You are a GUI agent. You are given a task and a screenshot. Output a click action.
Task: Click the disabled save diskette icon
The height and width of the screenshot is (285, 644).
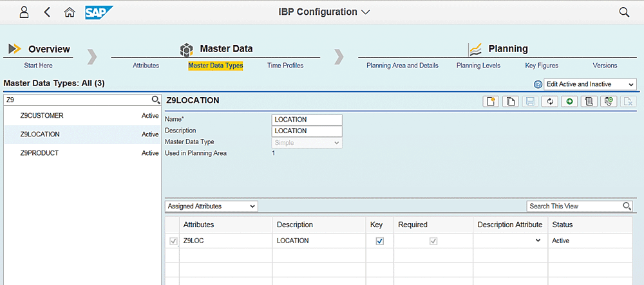(530, 101)
